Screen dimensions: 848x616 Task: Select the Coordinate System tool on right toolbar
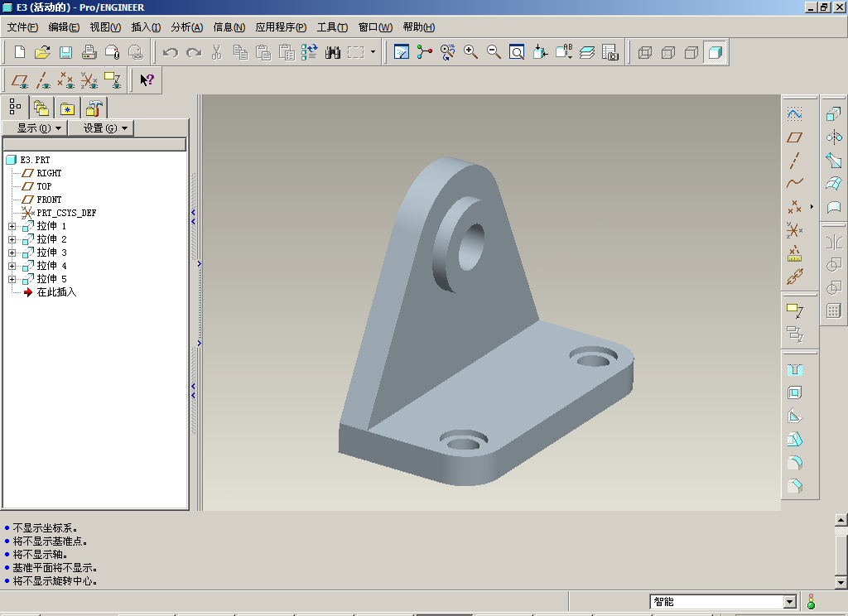794,230
